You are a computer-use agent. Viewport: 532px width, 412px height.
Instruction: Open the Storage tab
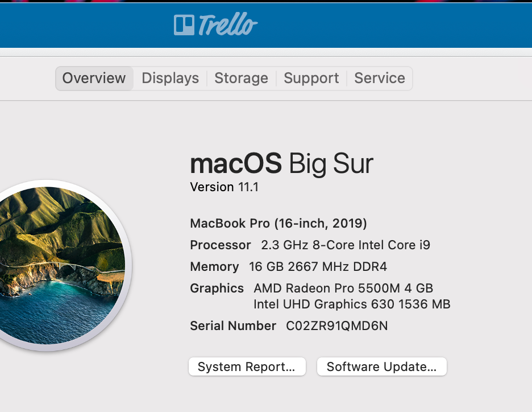(241, 78)
